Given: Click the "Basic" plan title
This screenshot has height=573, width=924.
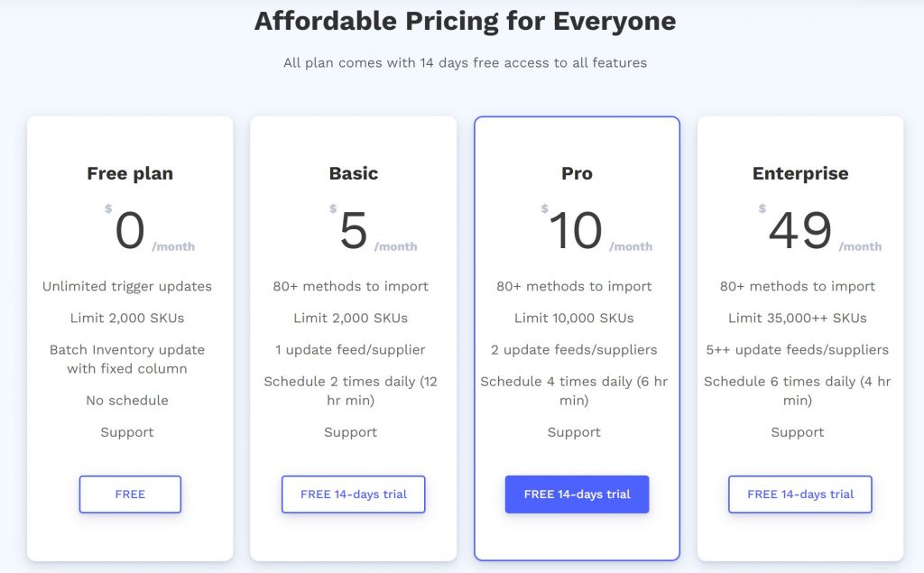Looking at the screenshot, I should (x=354, y=173).
